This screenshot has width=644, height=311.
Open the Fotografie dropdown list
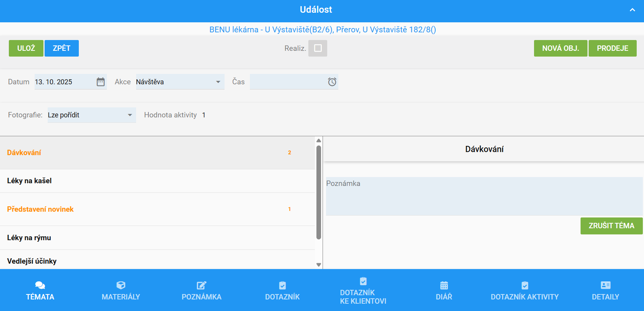point(130,115)
